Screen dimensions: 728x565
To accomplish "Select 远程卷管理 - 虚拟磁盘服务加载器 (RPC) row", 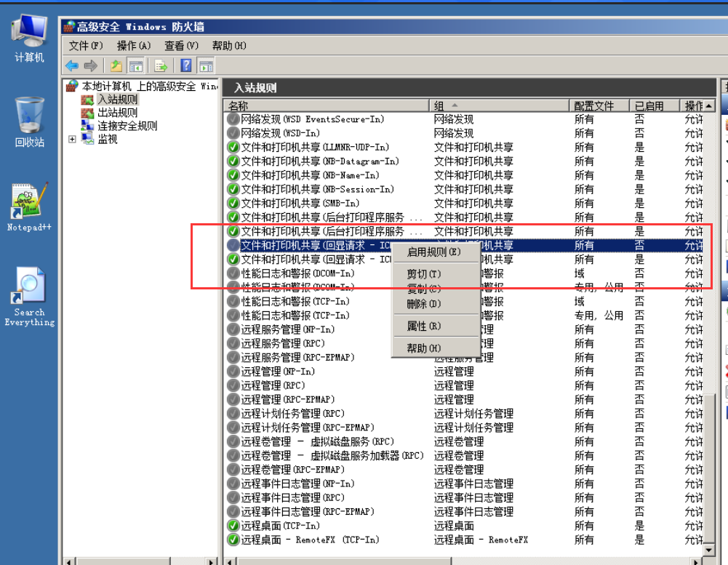I will click(x=464, y=456).
